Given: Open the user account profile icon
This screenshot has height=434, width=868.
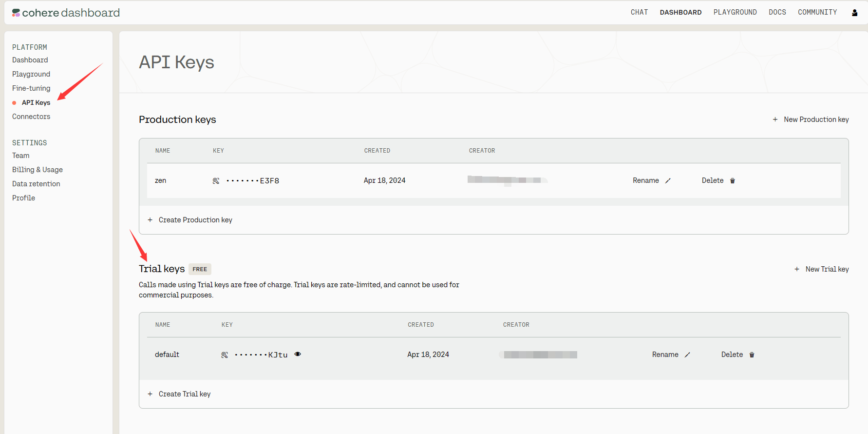Looking at the screenshot, I should (854, 13).
